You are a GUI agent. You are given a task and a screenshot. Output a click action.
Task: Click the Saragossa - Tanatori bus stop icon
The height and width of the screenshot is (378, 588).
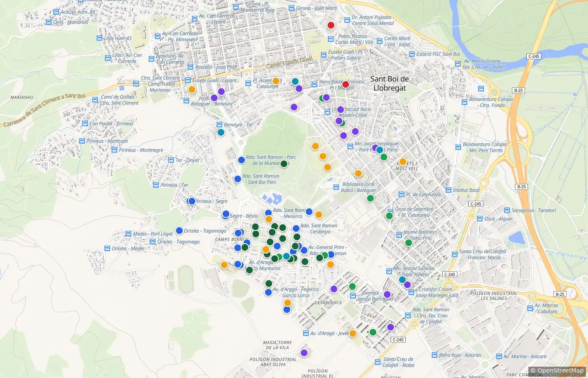[x=506, y=210]
